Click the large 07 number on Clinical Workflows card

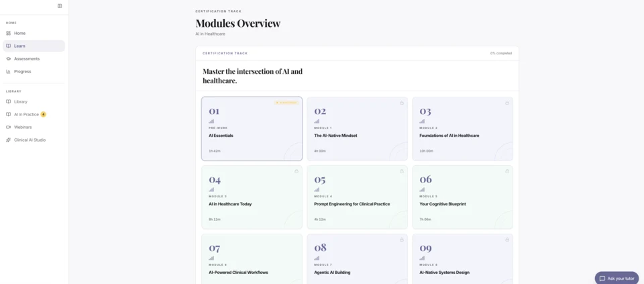coord(215,248)
